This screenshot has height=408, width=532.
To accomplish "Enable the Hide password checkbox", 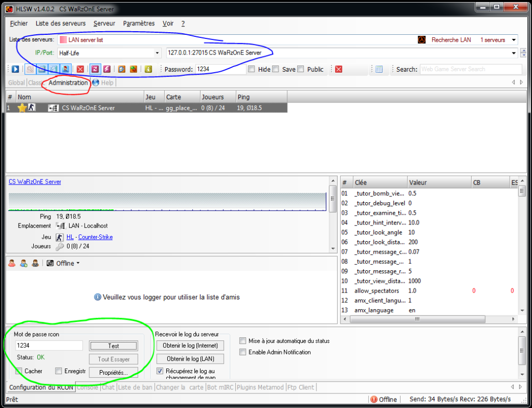I will 251,69.
